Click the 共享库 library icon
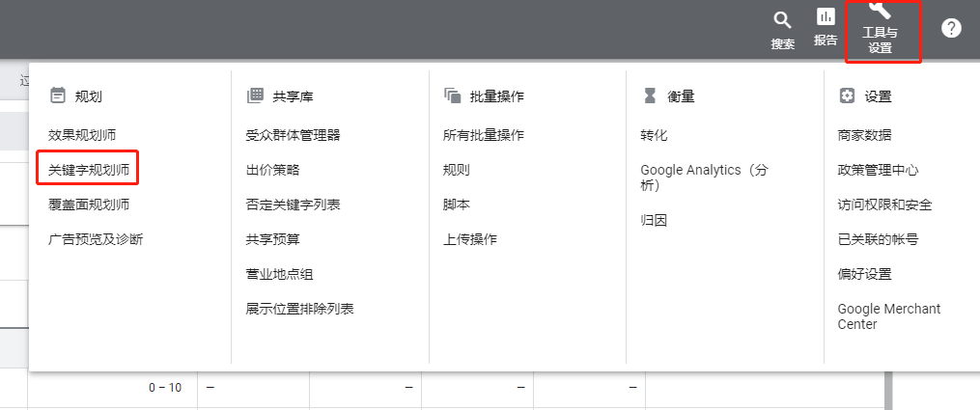The height and width of the screenshot is (410, 980). pyautogui.click(x=255, y=96)
